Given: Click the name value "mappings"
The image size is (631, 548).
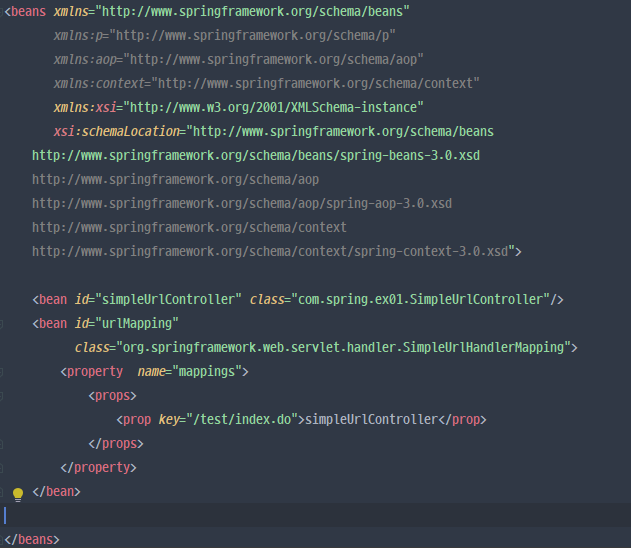Looking at the screenshot, I should (x=207, y=371).
